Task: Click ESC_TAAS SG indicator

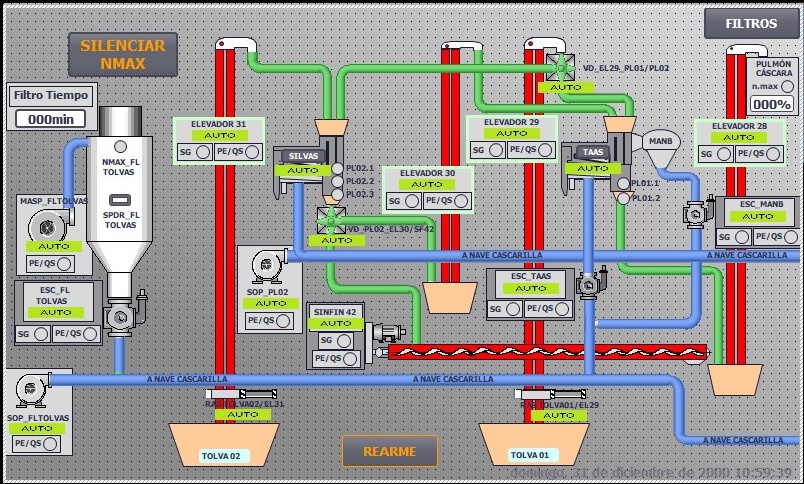Action: (x=512, y=309)
